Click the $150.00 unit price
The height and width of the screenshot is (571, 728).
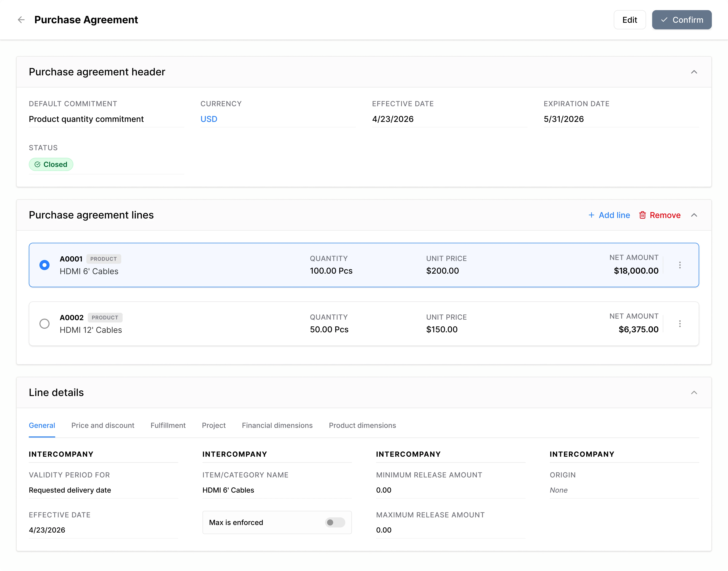[x=442, y=329]
